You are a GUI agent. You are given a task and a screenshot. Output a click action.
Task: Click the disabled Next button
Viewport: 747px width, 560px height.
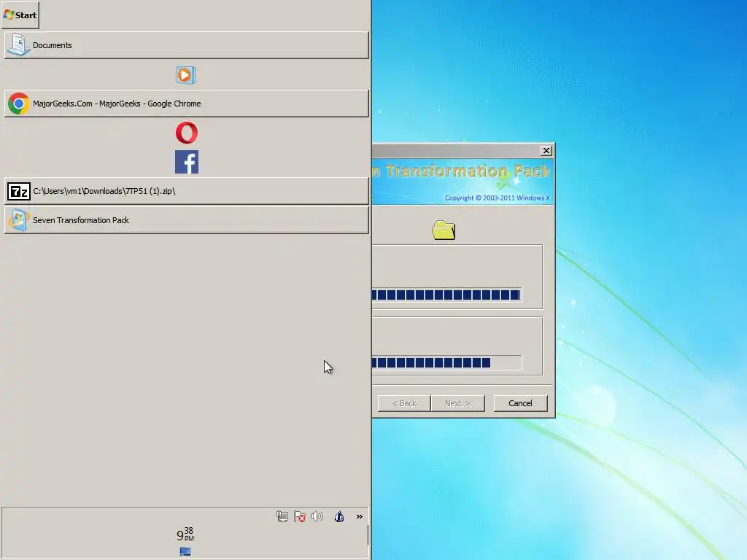click(x=457, y=403)
